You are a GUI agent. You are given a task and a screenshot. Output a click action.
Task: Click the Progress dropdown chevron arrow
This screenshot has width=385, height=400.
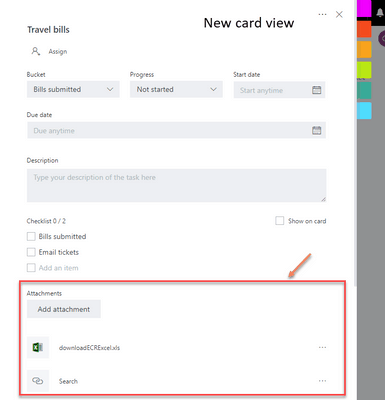tap(213, 89)
